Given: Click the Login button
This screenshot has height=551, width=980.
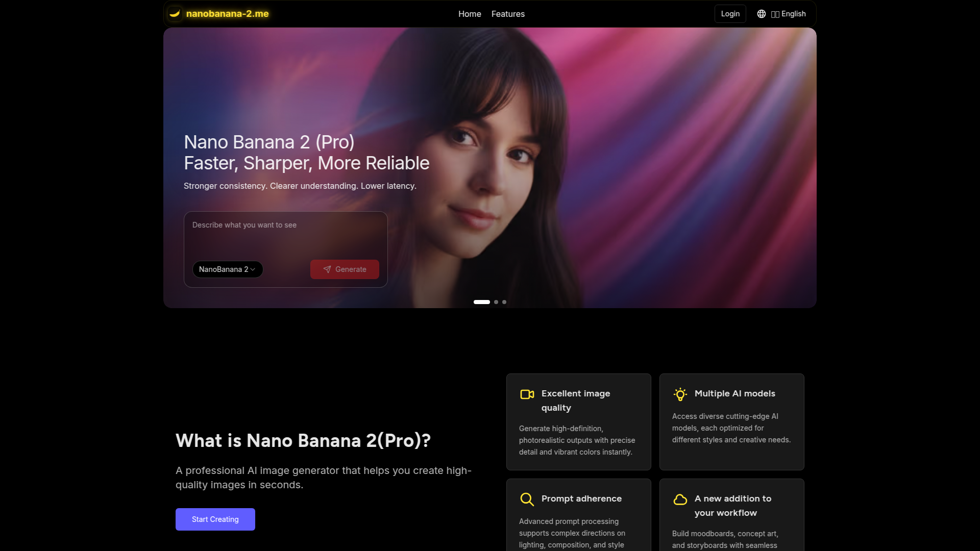Looking at the screenshot, I should tap(730, 14).
